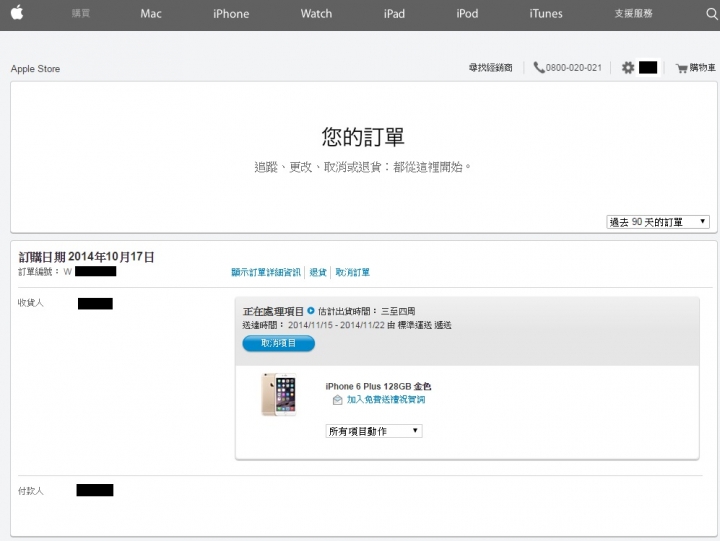Open the iPhone menu item
The height and width of the screenshot is (541, 720).
(x=231, y=14)
